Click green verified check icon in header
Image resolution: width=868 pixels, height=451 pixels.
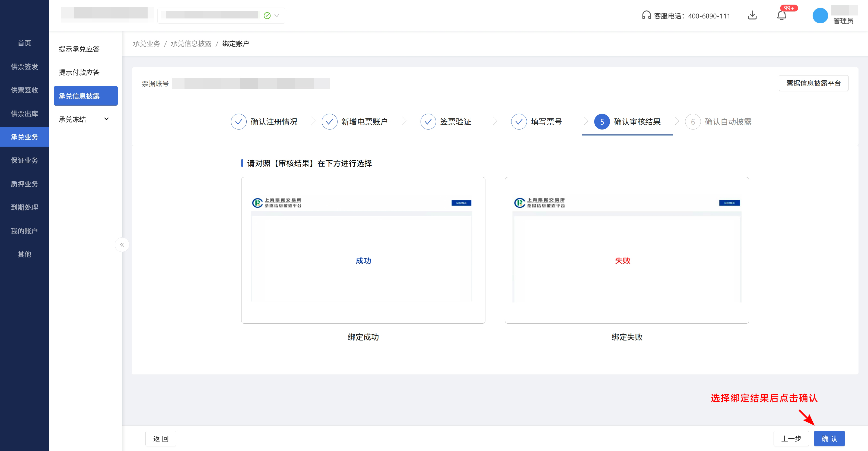267,15
